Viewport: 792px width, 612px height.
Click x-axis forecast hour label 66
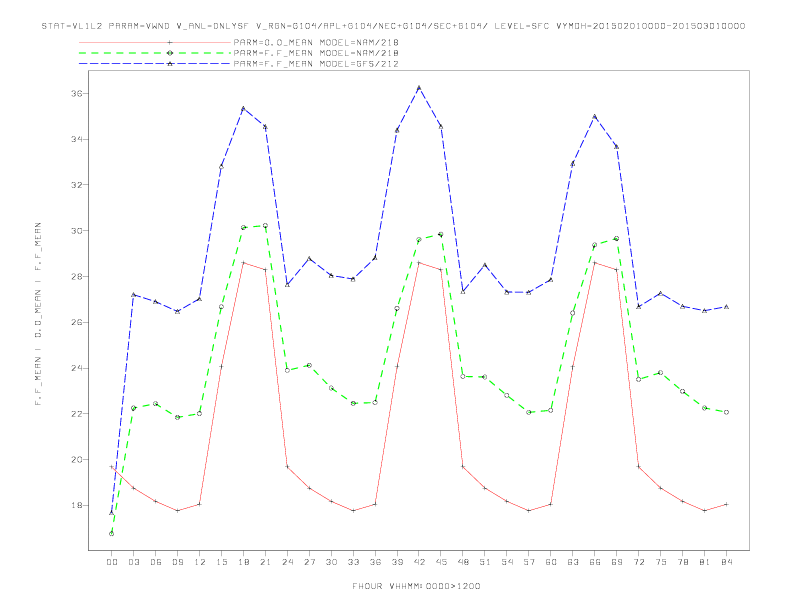(x=595, y=562)
